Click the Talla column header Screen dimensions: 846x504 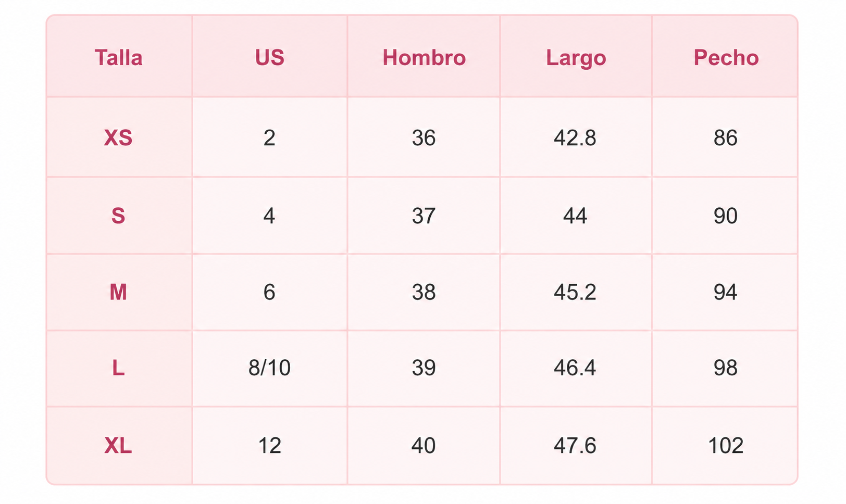(x=119, y=57)
